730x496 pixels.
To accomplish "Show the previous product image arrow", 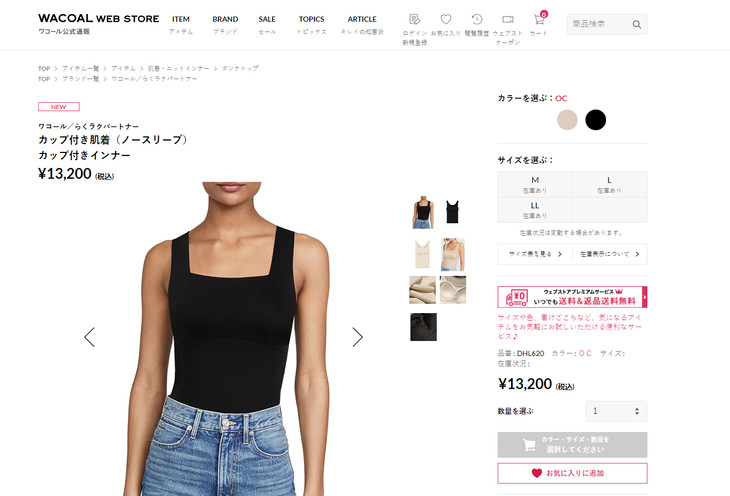I will tap(89, 337).
